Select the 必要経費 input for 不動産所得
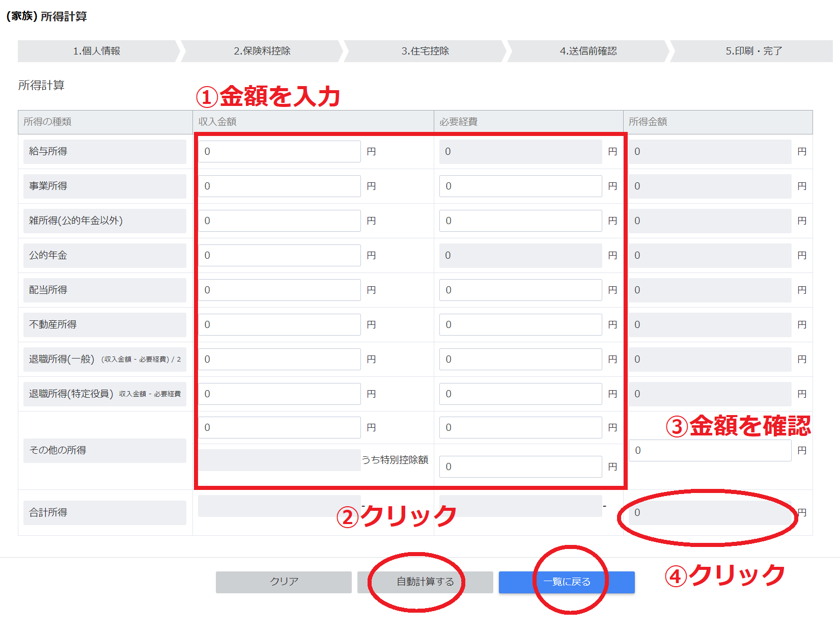 coord(520,324)
